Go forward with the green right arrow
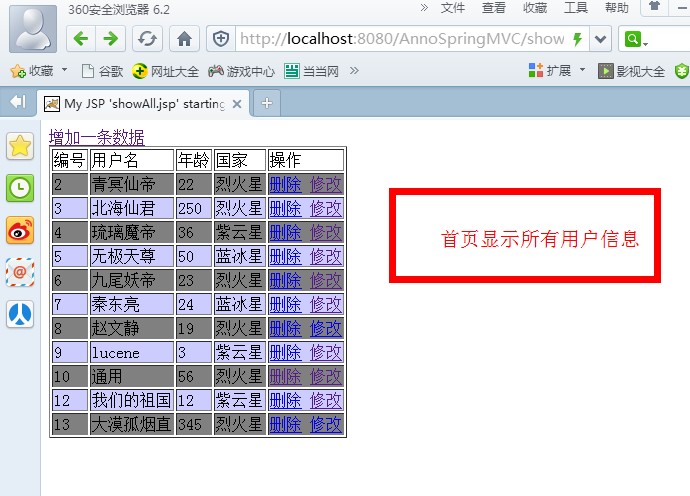This screenshot has width=690, height=496. pyautogui.click(x=110, y=39)
